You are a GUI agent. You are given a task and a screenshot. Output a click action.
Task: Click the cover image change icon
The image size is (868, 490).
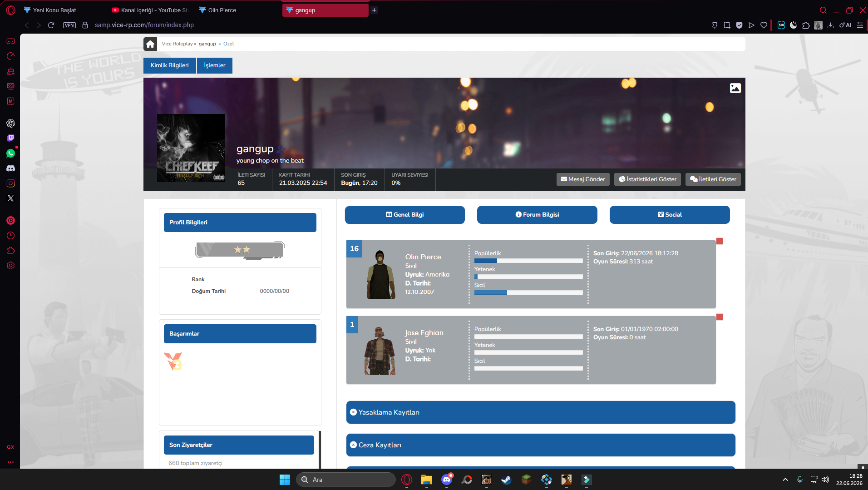tap(735, 88)
